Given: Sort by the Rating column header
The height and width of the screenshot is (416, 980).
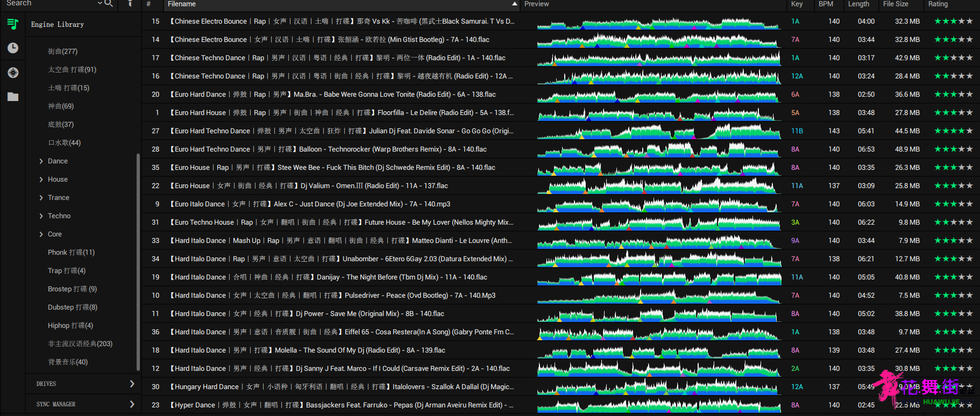Looking at the screenshot, I should [938, 4].
